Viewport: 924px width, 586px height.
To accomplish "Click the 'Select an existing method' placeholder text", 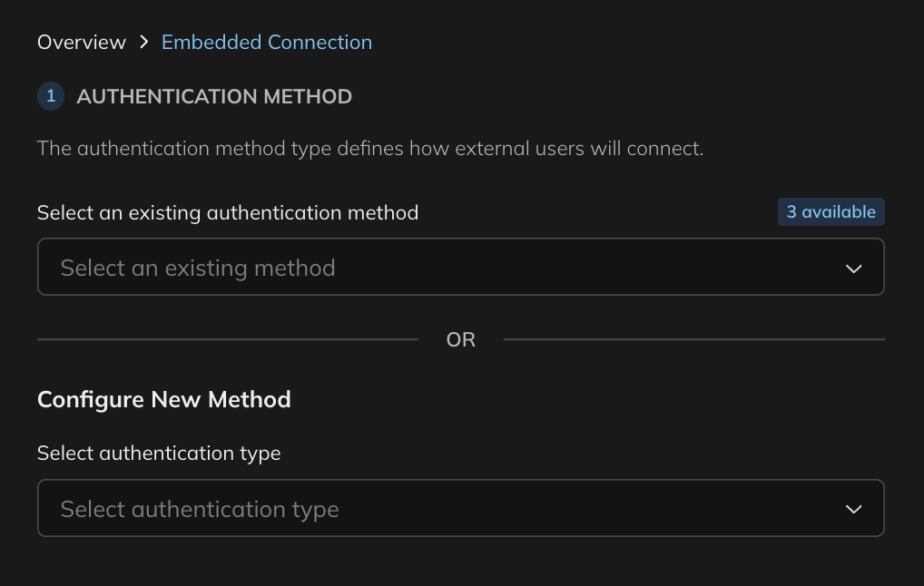I will (198, 268).
